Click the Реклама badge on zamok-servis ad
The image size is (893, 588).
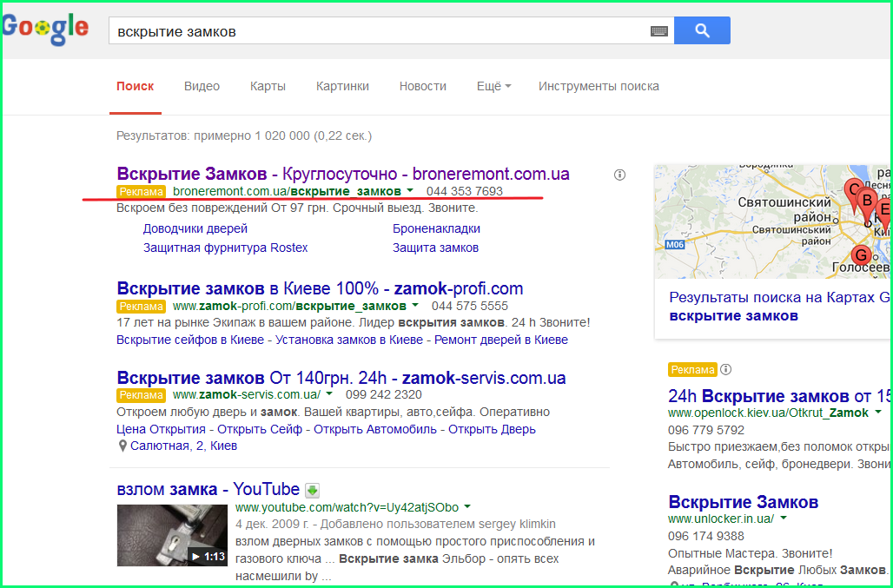coord(142,395)
